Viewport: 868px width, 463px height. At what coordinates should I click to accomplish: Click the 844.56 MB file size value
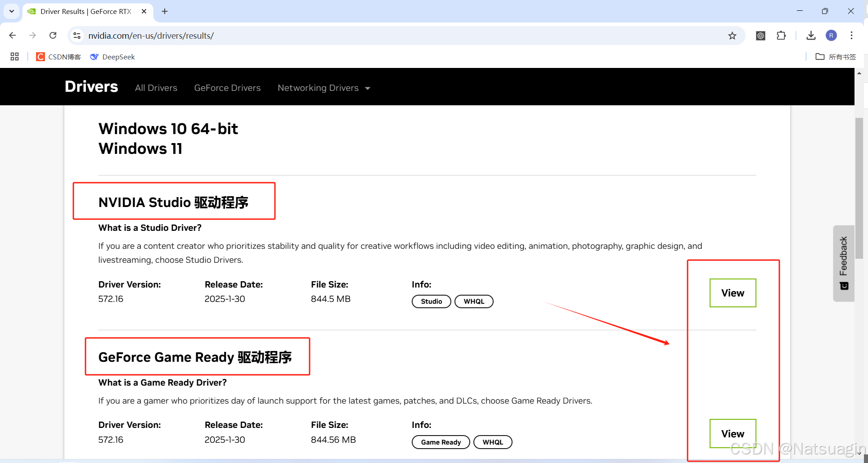[x=333, y=440]
